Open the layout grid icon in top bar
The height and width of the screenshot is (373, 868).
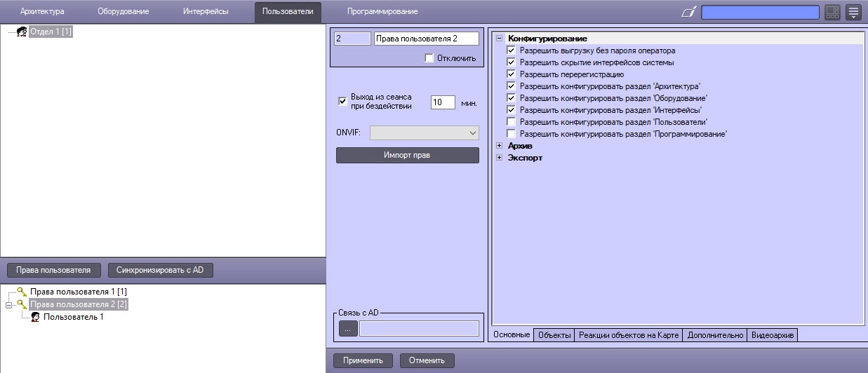pos(832,12)
